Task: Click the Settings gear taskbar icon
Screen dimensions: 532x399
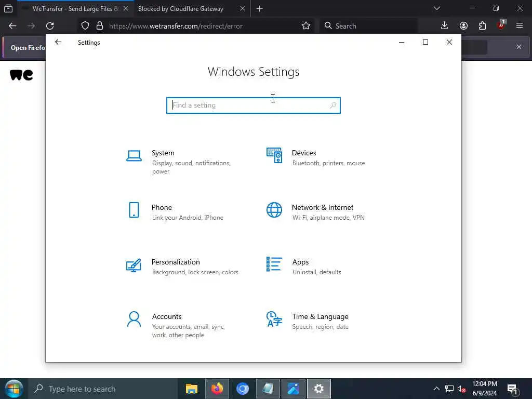Action: click(x=318, y=389)
